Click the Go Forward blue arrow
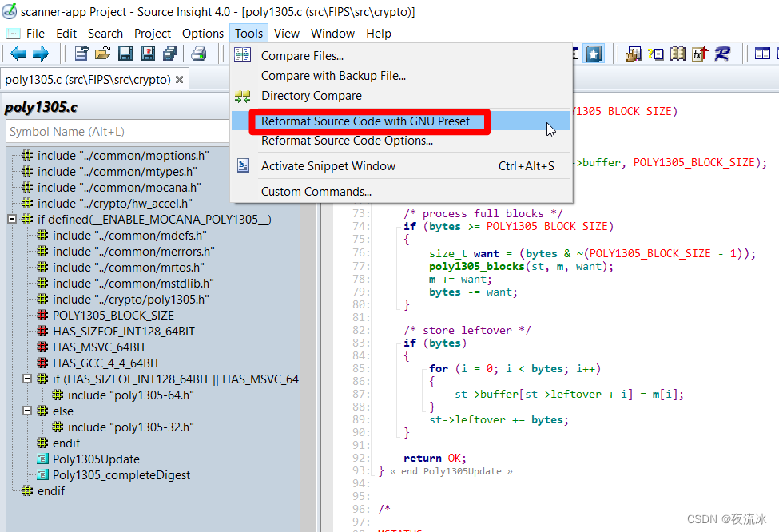The image size is (779, 532). tap(41, 54)
